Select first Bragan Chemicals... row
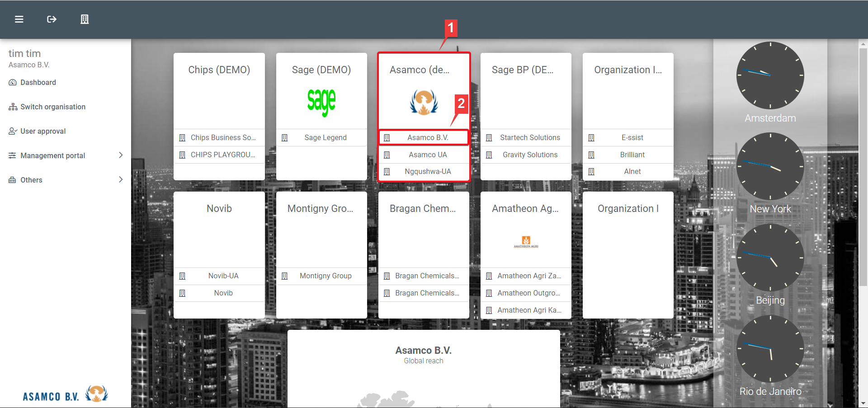 tap(424, 276)
